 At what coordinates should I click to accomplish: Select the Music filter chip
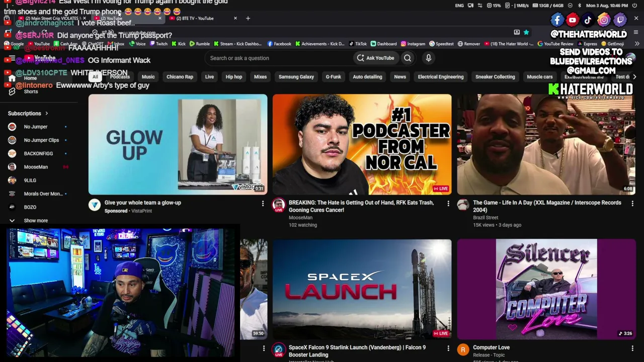pyautogui.click(x=148, y=77)
